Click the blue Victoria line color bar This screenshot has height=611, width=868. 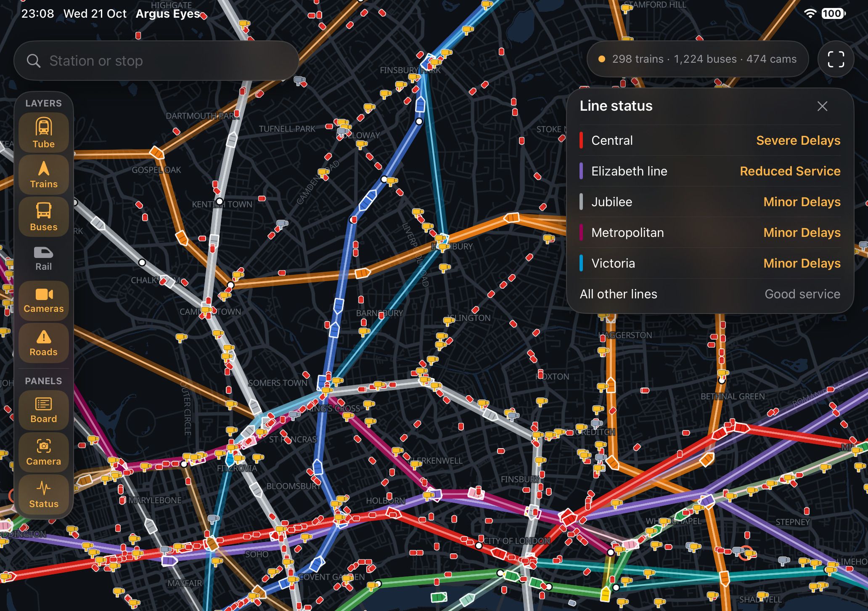pyautogui.click(x=581, y=263)
